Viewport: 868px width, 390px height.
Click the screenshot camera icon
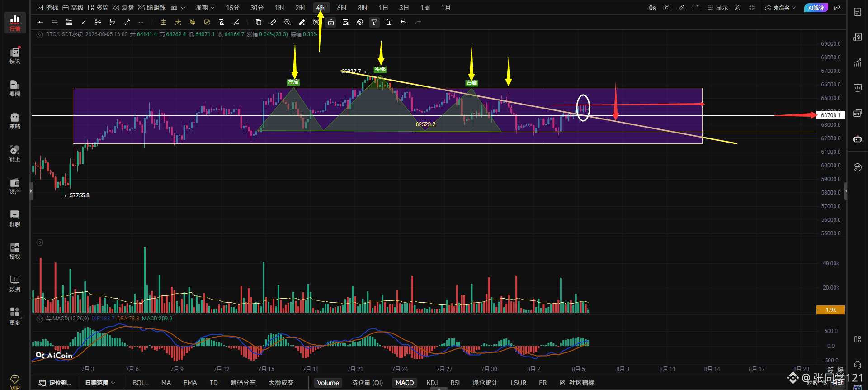[667, 8]
